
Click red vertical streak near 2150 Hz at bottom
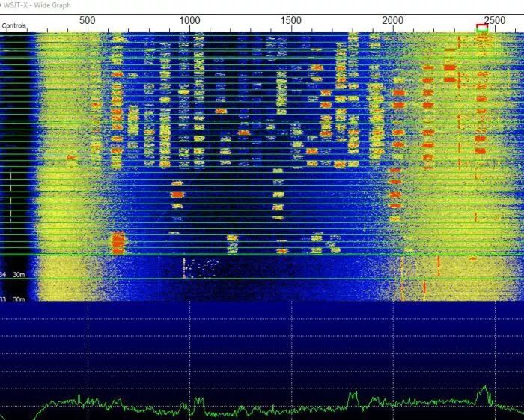(424, 287)
